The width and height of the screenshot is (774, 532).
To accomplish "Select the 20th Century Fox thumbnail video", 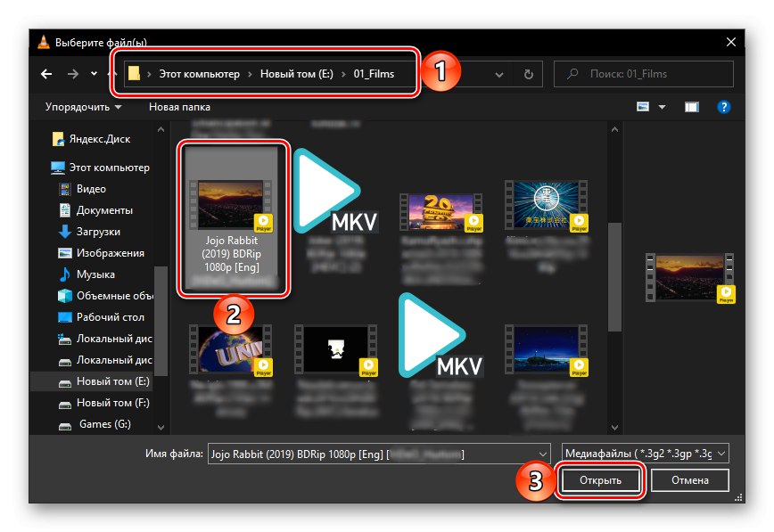I will click(x=441, y=213).
